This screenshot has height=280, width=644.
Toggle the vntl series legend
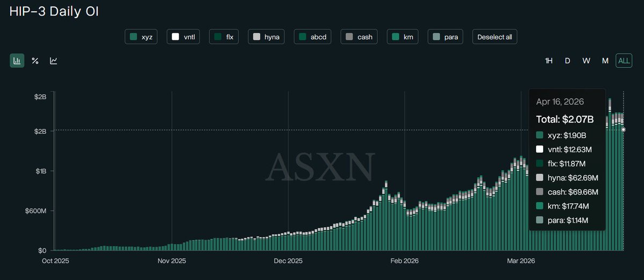coord(184,37)
